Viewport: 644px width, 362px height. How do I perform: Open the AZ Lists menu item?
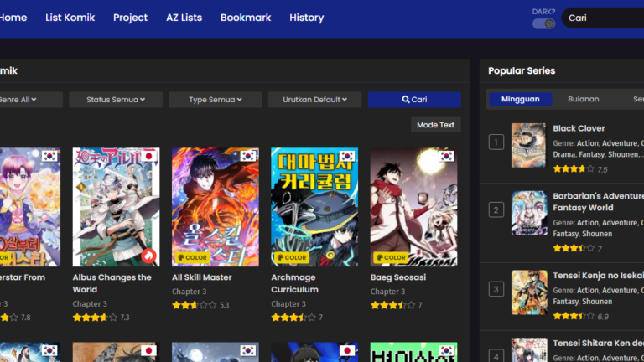[x=184, y=18]
